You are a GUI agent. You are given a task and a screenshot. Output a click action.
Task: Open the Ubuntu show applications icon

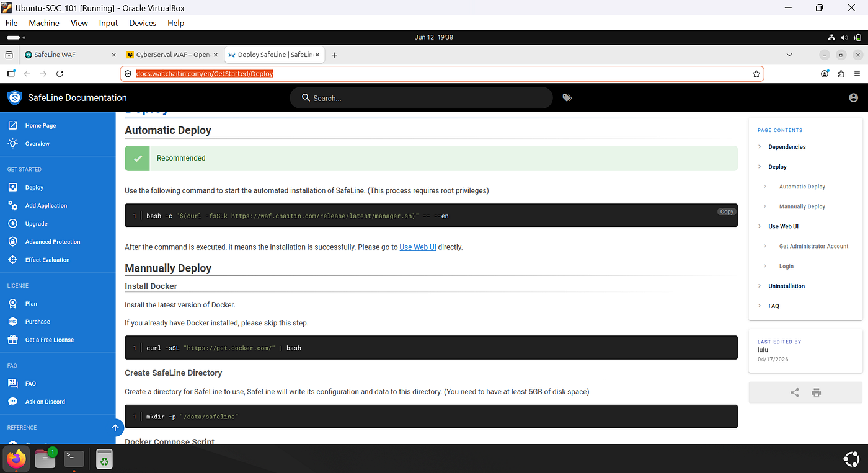click(x=851, y=459)
